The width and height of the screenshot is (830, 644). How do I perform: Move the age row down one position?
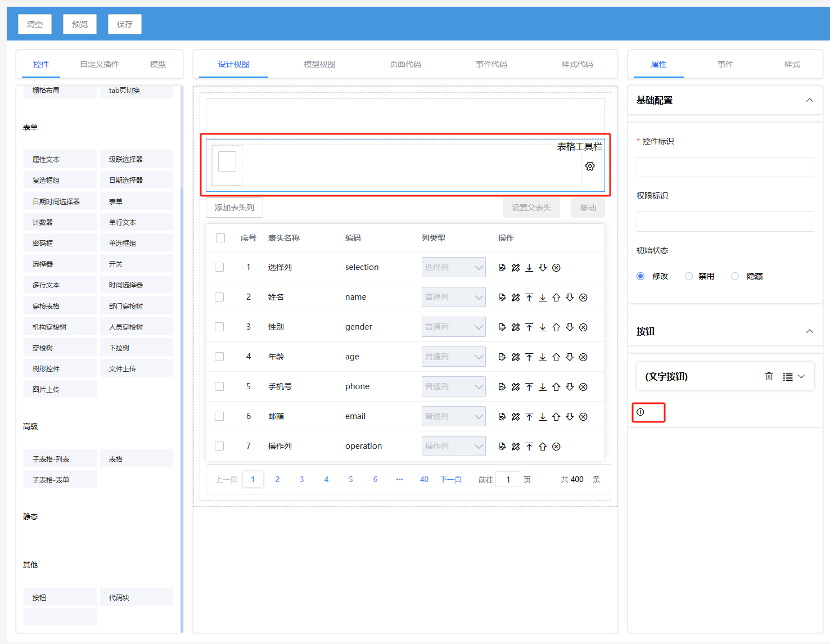[x=570, y=357]
